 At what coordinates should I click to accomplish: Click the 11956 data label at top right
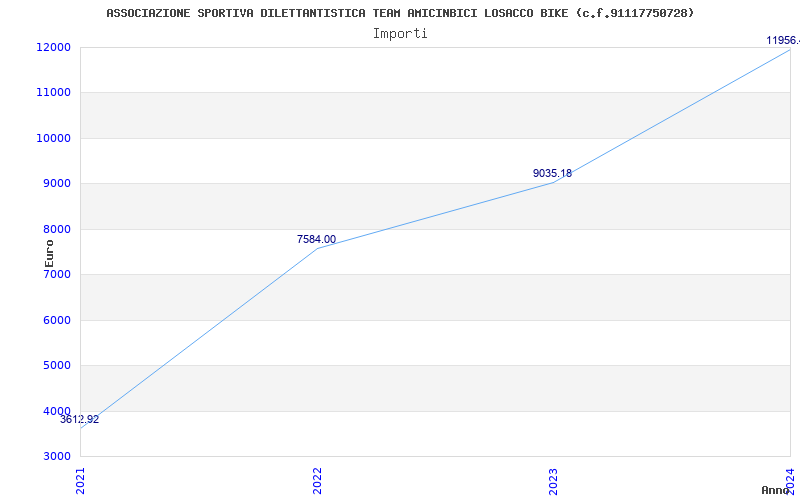[783, 40]
